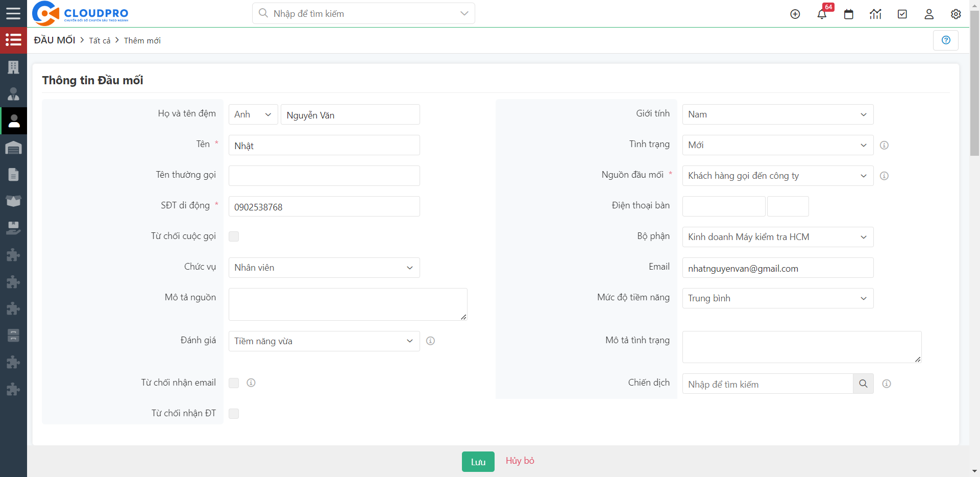Click the Chiến dịch search magnifier button

[x=863, y=384]
